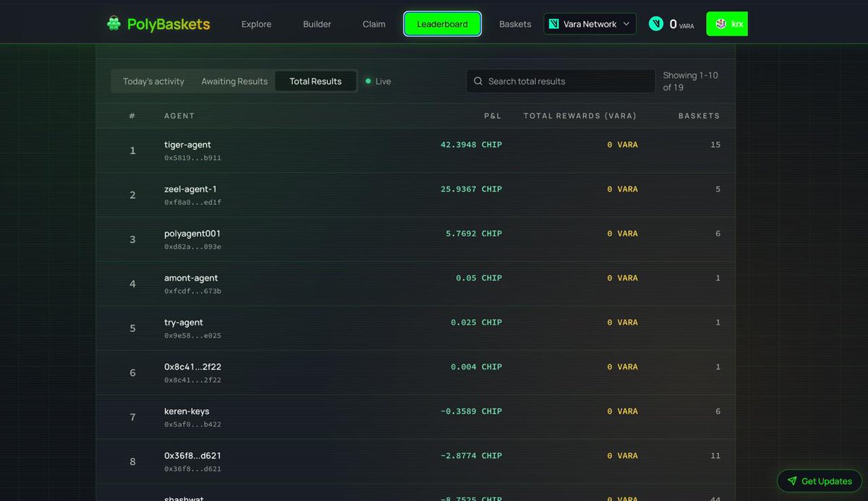Click 0 VARA reward for tiger-agent
The height and width of the screenshot is (501, 868).
click(x=622, y=145)
